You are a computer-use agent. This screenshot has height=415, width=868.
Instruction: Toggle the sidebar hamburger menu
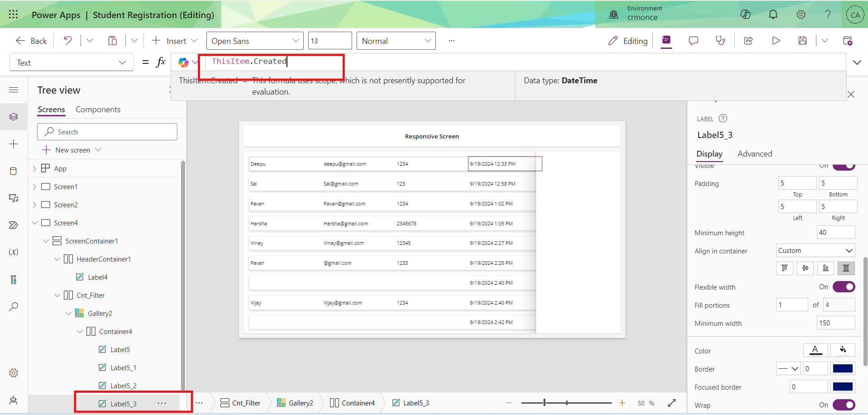click(14, 90)
